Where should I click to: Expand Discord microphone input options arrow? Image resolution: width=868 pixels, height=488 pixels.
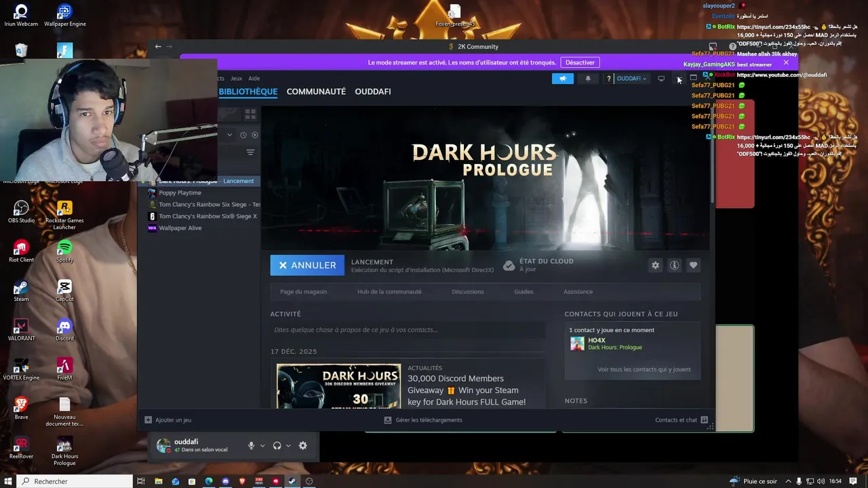tap(262, 445)
